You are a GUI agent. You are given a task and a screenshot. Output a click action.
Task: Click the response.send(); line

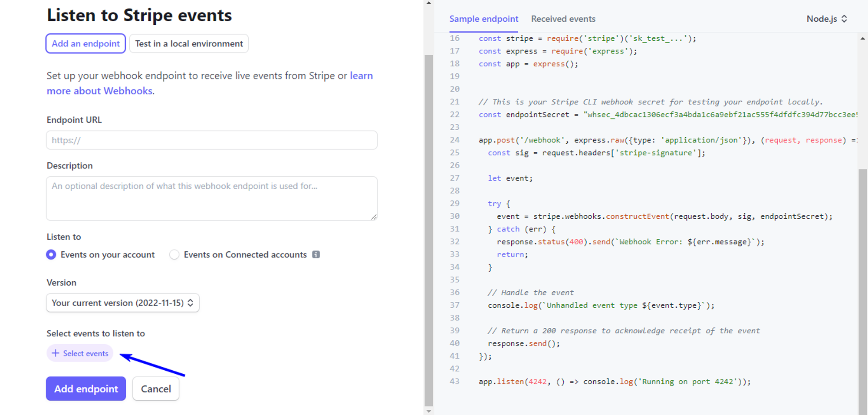click(524, 343)
